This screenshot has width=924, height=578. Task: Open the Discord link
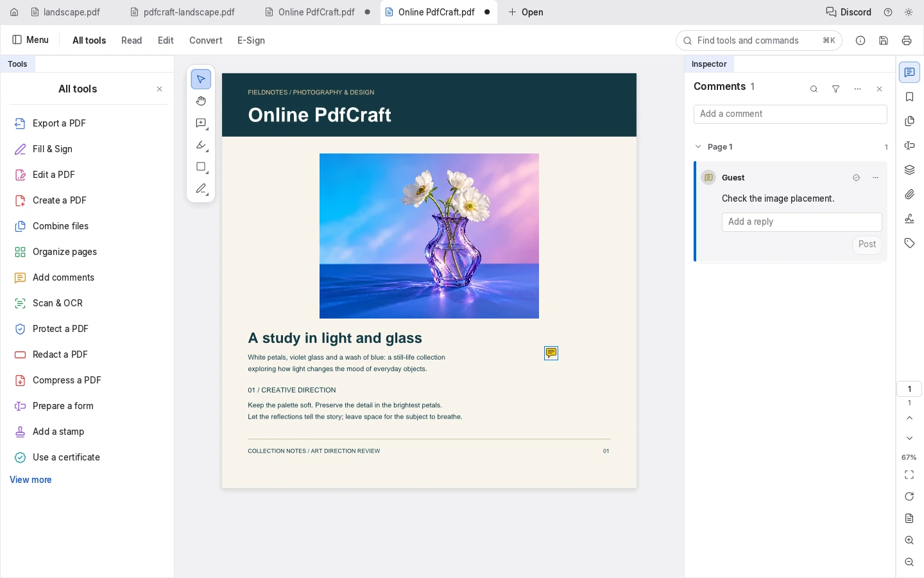848,12
